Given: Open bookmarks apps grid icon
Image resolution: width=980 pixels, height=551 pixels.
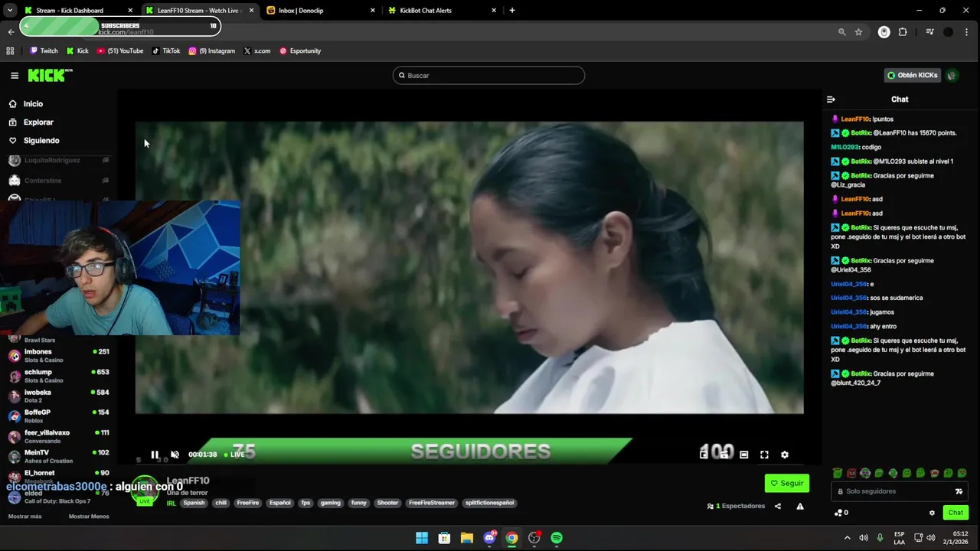Looking at the screenshot, I should click(10, 51).
